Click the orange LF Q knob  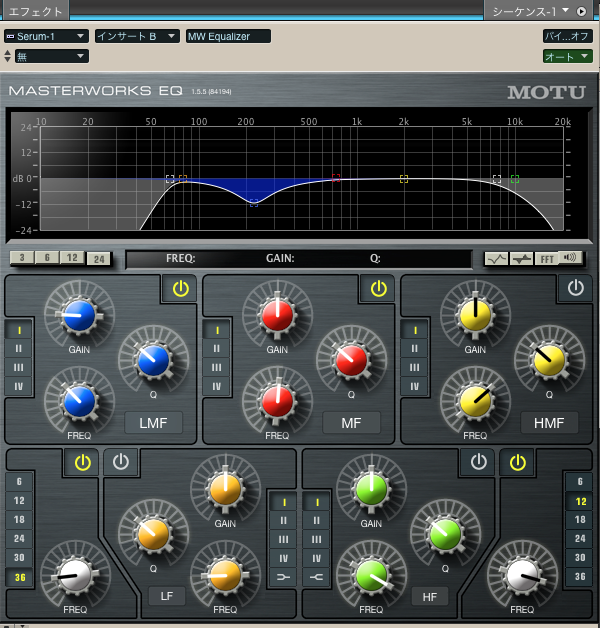(x=153, y=535)
